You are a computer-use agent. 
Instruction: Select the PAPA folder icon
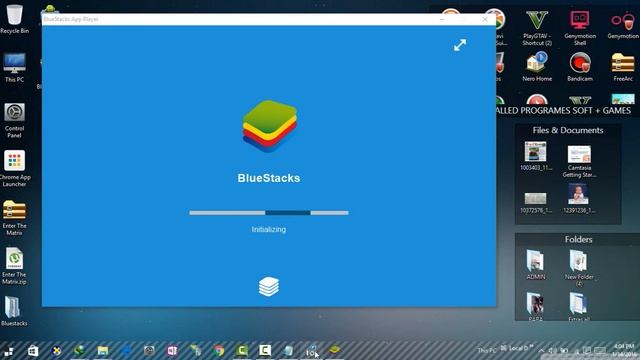pyautogui.click(x=536, y=306)
